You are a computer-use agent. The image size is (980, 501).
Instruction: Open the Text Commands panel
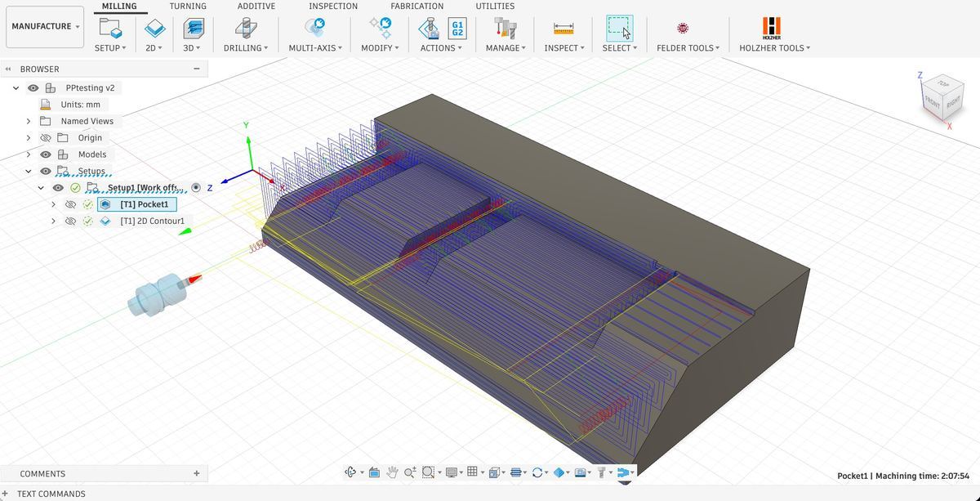tap(51, 494)
